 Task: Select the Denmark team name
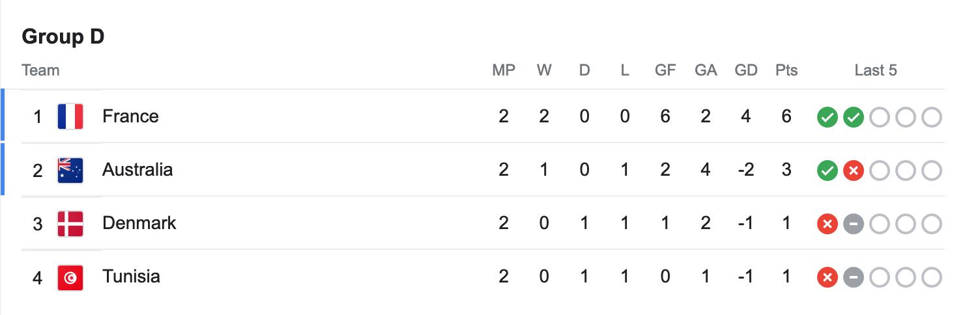pyautogui.click(x=139, y=223)
